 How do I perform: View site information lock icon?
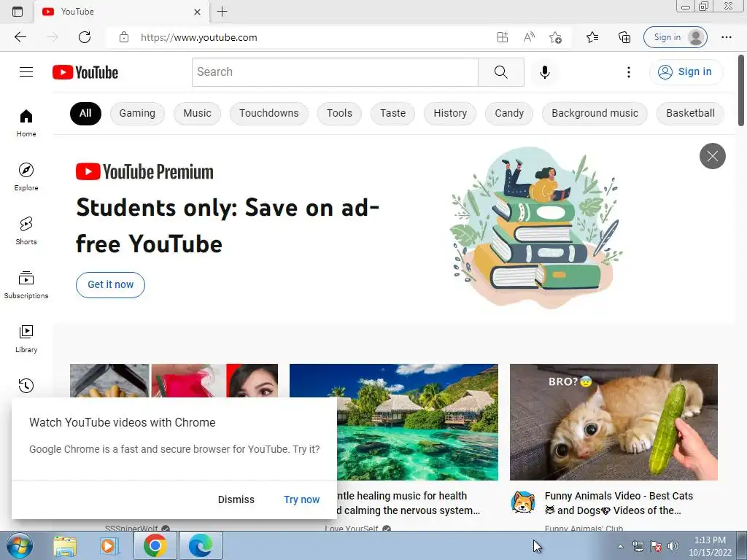click(x=124, y=37)
